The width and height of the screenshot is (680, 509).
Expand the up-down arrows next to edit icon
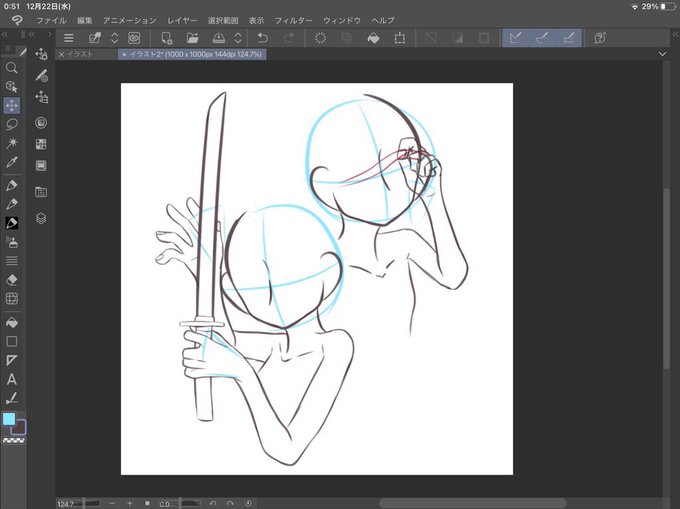[x=114, y=38]
